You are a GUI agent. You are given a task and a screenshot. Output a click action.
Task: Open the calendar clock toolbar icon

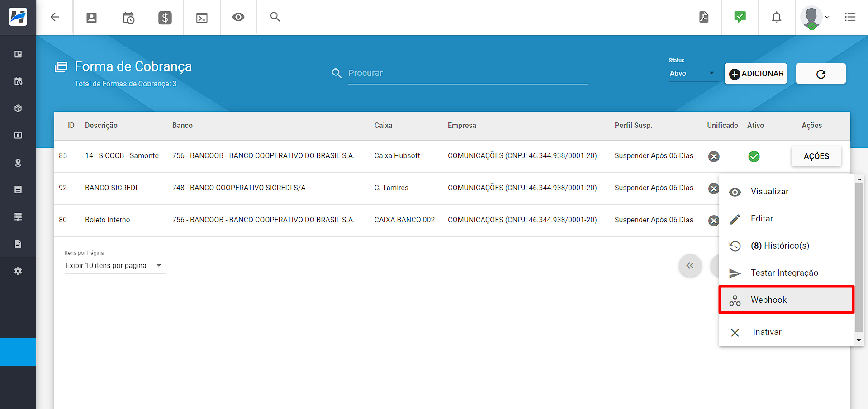tap(128, 18)
